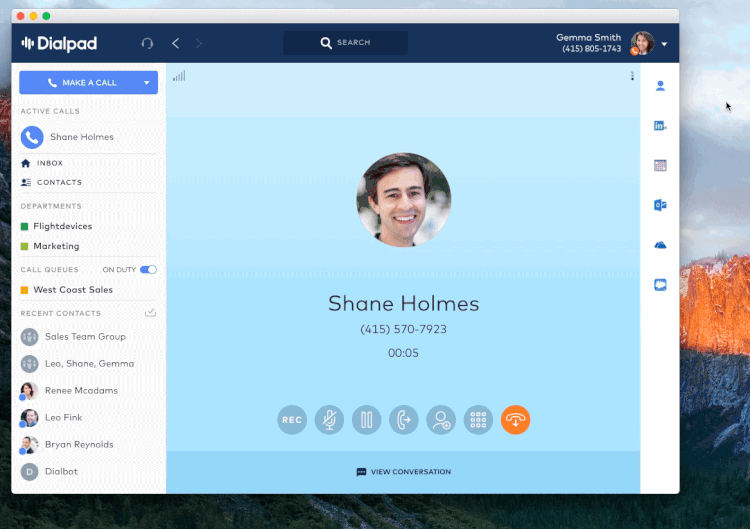Open the call options three-dot menu
The width and height of the screenshot is (750, 529).
[632, 76]
